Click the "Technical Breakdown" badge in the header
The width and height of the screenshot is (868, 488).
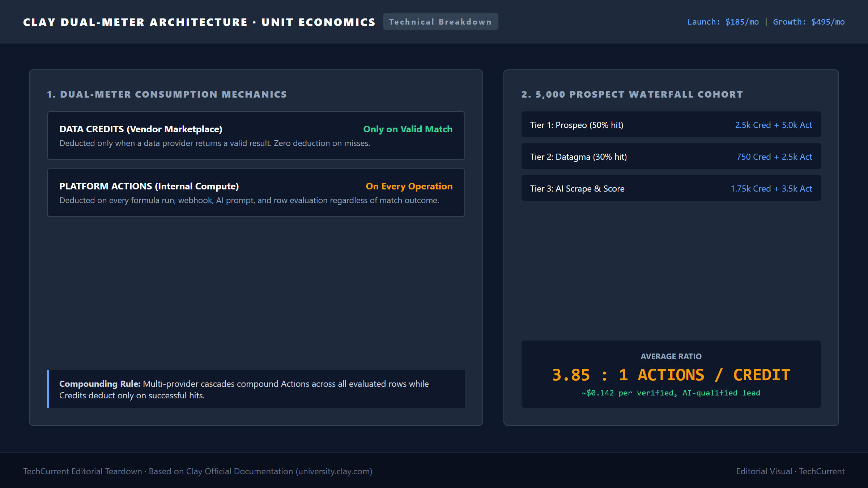(441, 22)
